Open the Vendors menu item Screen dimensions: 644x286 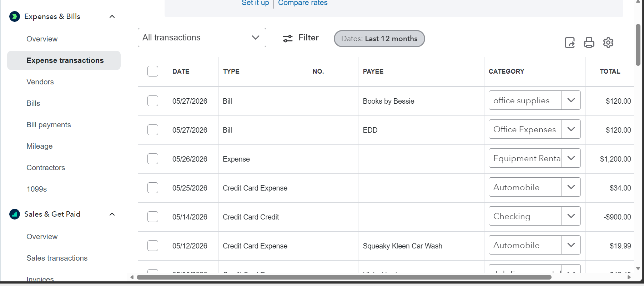point(40,82)
